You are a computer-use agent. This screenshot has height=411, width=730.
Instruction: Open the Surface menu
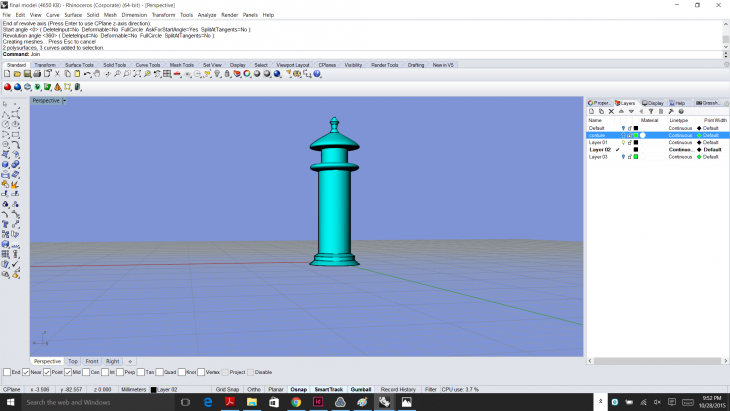[73, 15]
